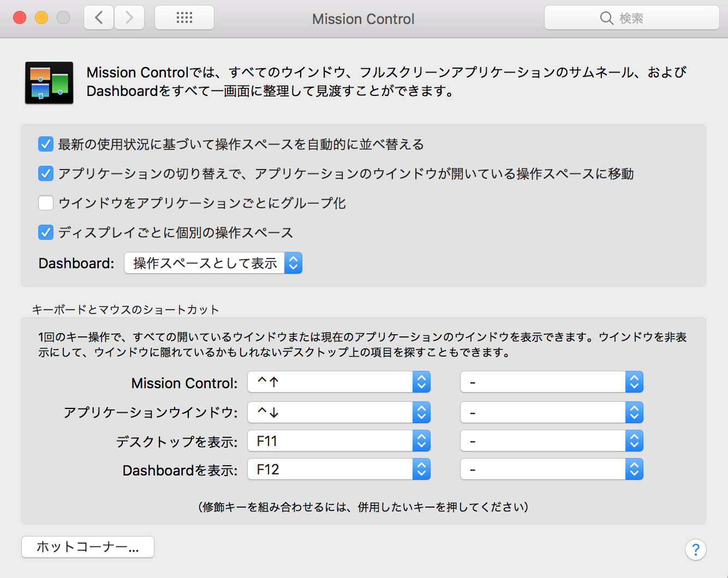This screenshot has width=728, height=578.
Task: Click the back navigation arrow button
Action: click(x=99, y=18)
